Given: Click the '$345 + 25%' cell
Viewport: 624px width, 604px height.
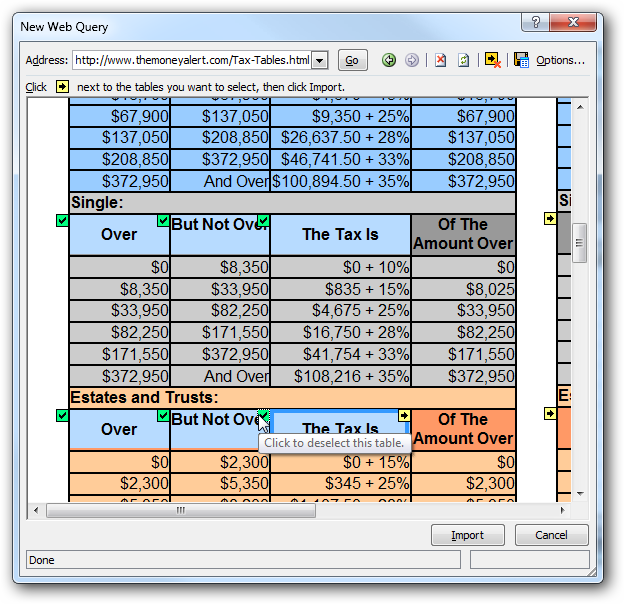Looking at the screenshot, I should [340, 483].
